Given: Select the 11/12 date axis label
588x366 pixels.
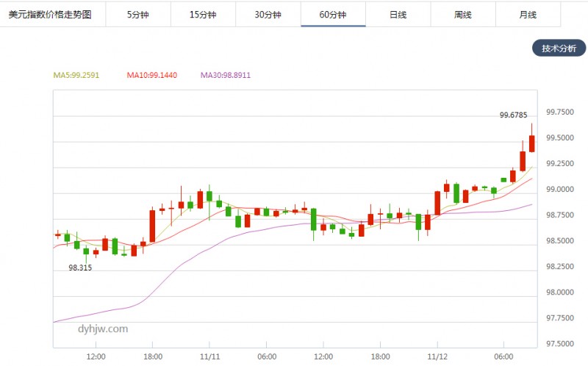Looking at the screenshot, I should point(437,356).
